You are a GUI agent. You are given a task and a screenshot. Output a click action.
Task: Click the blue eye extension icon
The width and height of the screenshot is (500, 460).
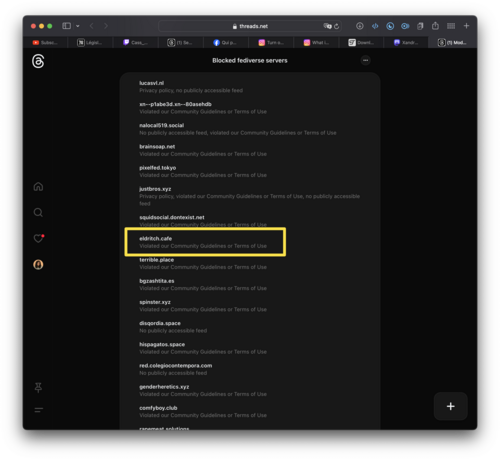(x=405, y=26)
